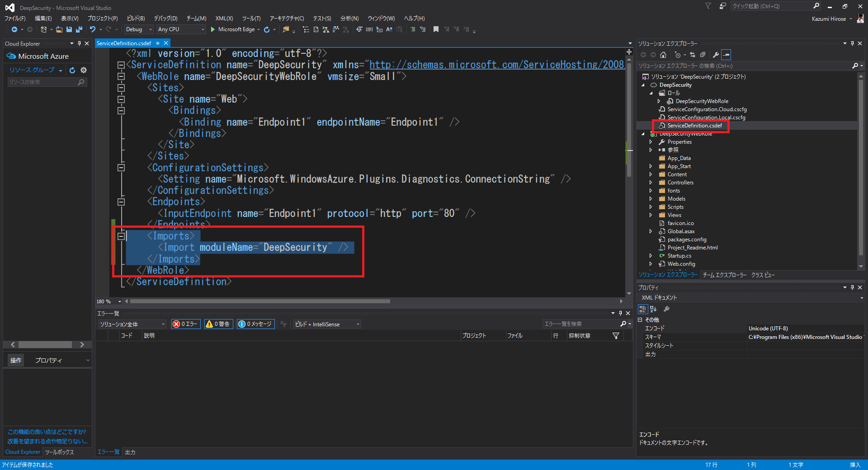Open the Debug configuration dropdown
The image size is (868, 470).
pos(139,29)
